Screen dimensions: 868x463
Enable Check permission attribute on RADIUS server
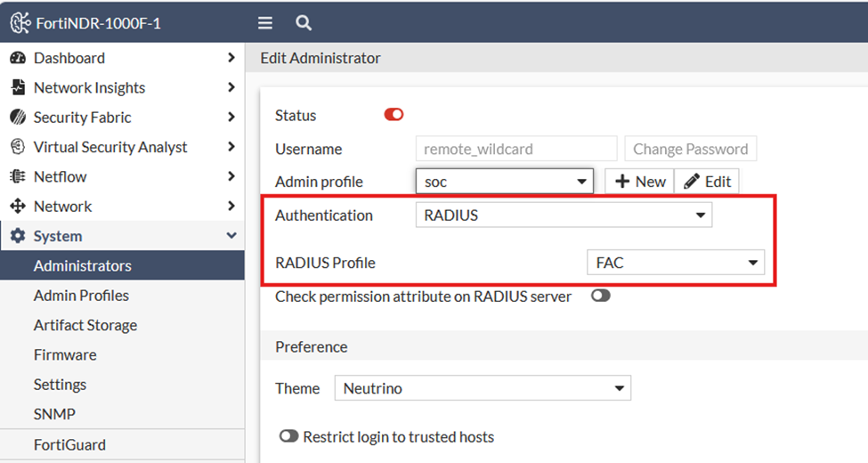pos(601,296)
